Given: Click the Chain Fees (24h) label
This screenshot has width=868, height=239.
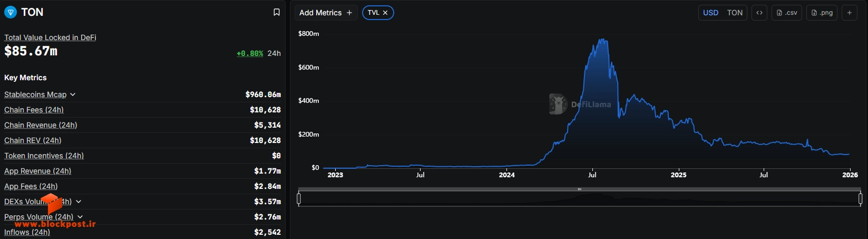Looking at the screenshot, I should pyautogui.click(x=34, y=110).
